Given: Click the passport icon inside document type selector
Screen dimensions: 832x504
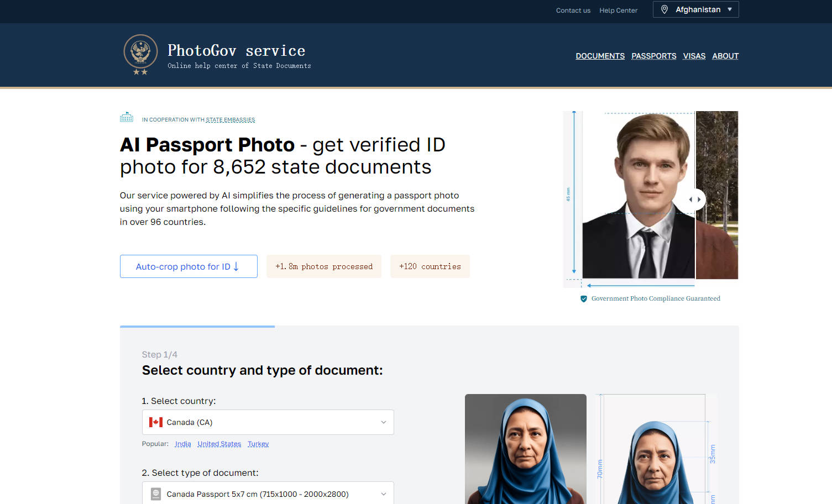Looking at the screenshot, I should click(x=155, y=494).
